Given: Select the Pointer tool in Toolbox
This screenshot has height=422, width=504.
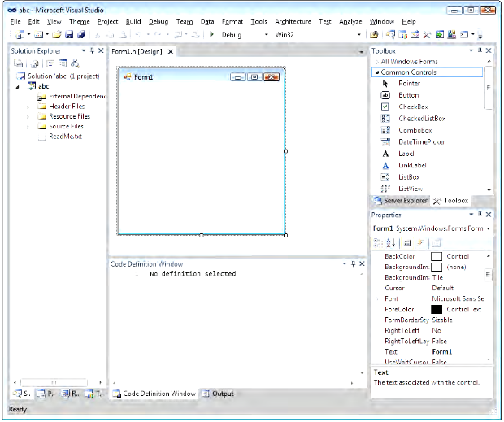Looking at the screenshot, I should [x=409, y=84].
